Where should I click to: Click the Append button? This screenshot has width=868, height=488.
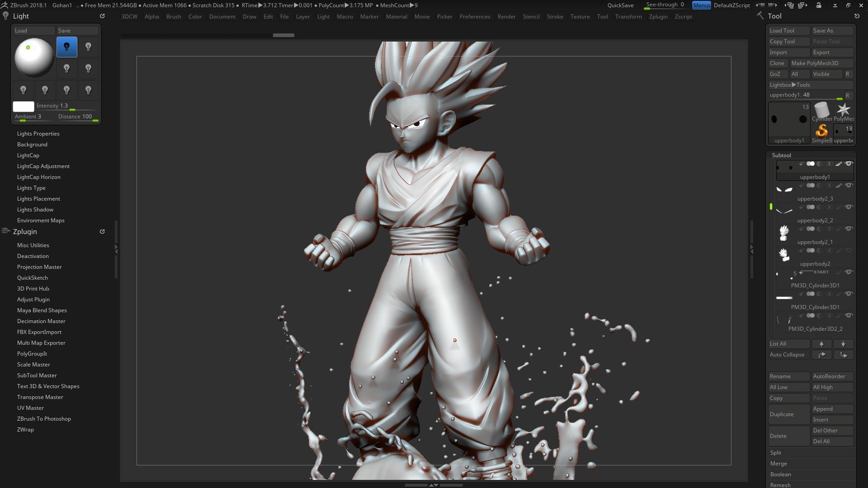coord(832,409)
